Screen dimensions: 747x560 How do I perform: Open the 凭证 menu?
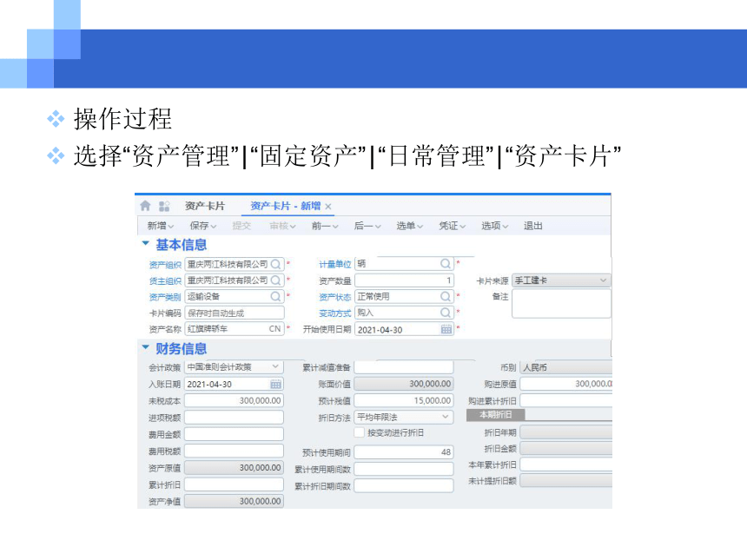(452, 226)
